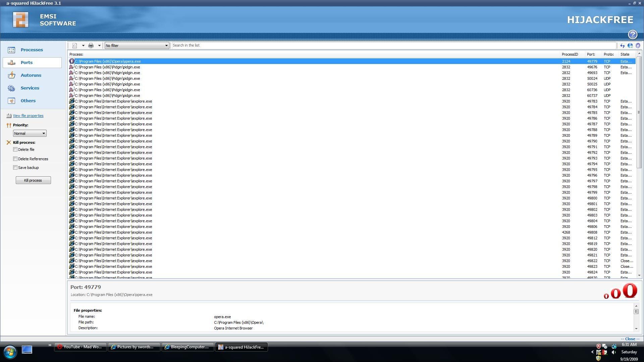Switch to BleepingComputer taskbar window

coord(187,347)
